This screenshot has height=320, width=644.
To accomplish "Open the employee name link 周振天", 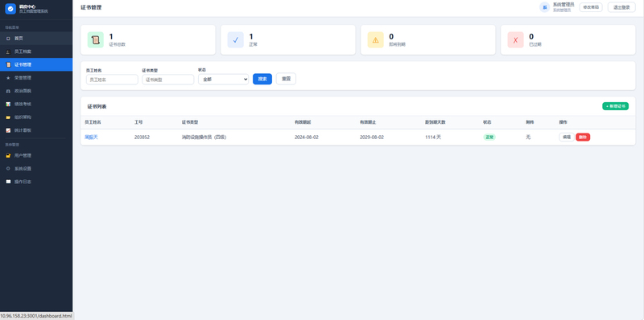I will [91, 137].
